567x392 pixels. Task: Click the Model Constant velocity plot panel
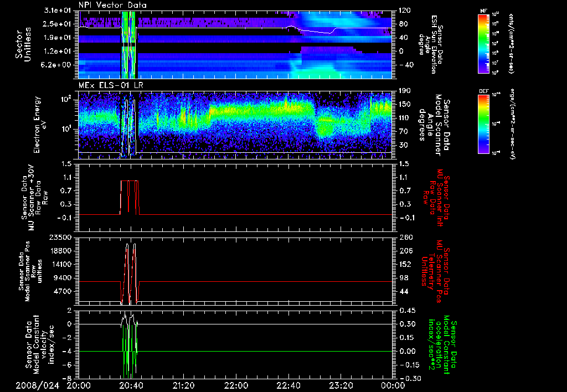235,344
